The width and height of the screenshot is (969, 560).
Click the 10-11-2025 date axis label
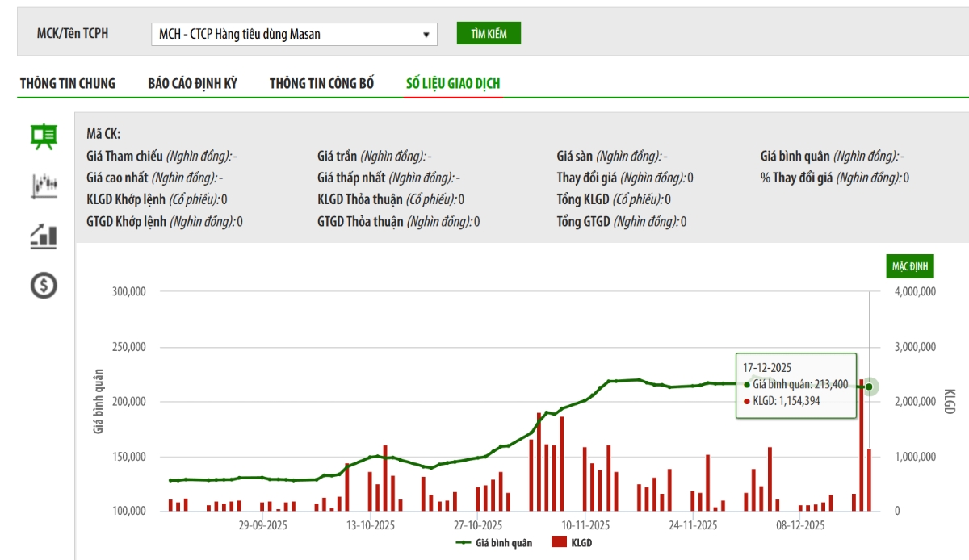pos(585,524)
